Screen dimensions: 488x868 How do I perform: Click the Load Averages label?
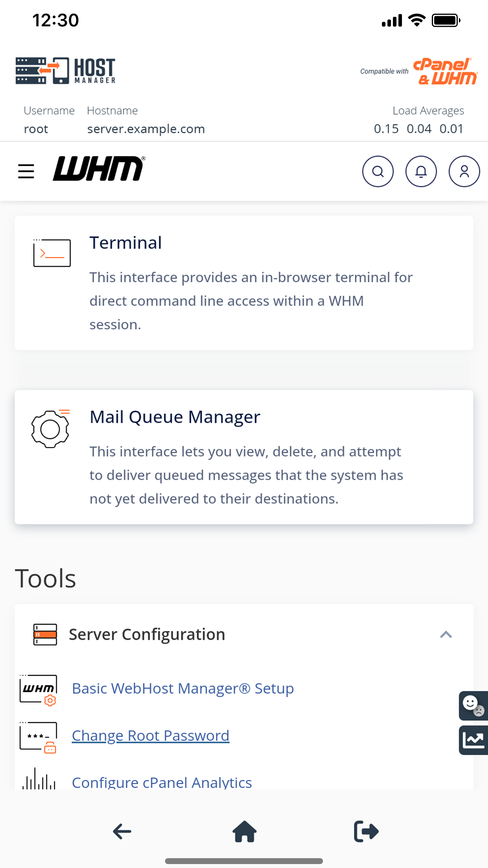coord(428,111)
